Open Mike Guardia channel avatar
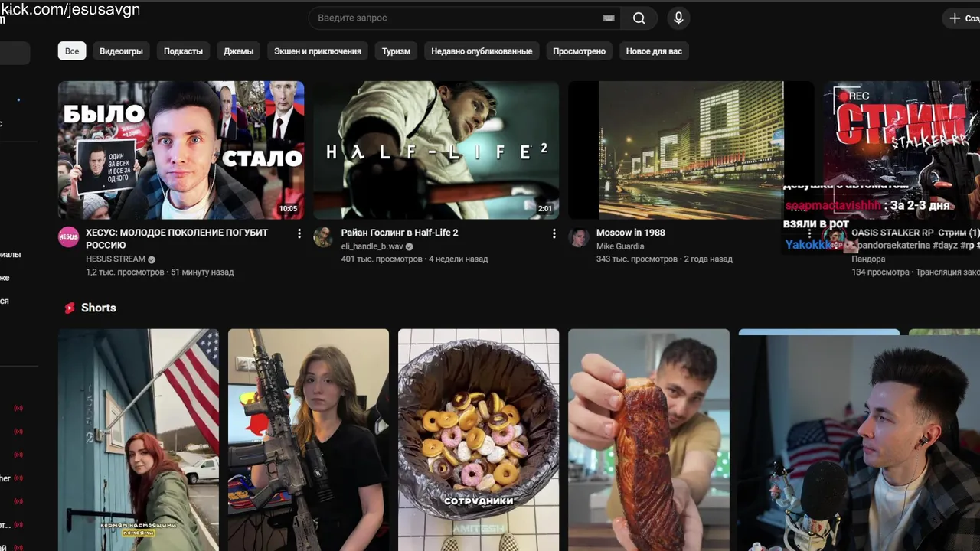The width and height of the screenshot is (980, 551). pos(578,236)
